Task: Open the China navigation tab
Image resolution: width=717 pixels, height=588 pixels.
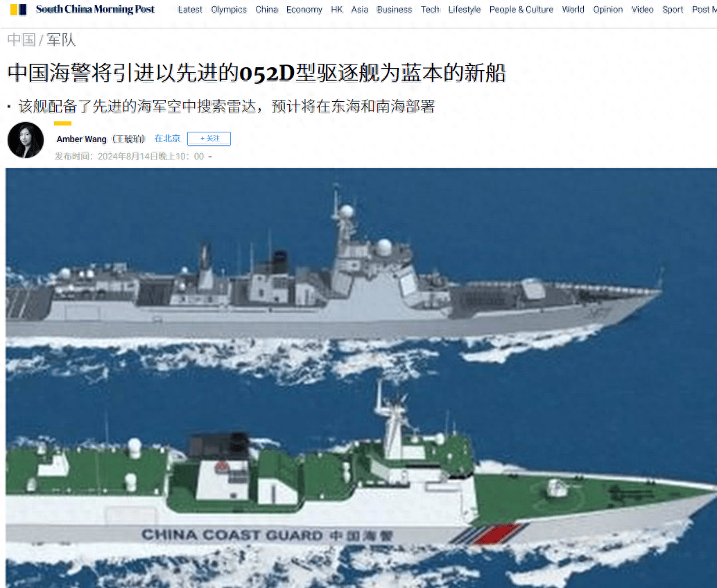Action: (266, 10)
